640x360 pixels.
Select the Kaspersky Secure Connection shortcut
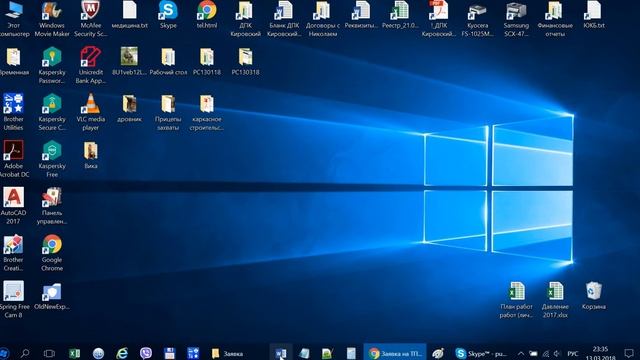coord(52,113)
